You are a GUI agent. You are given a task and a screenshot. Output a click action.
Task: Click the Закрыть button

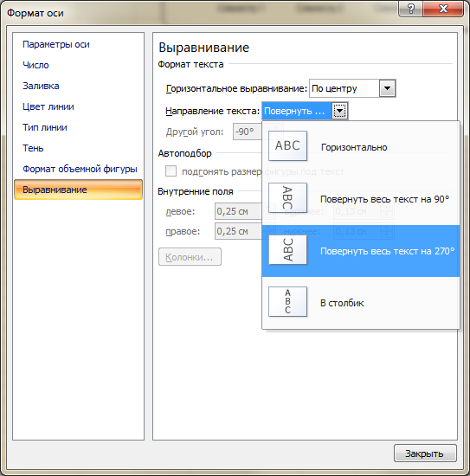[x=425, y=453]
